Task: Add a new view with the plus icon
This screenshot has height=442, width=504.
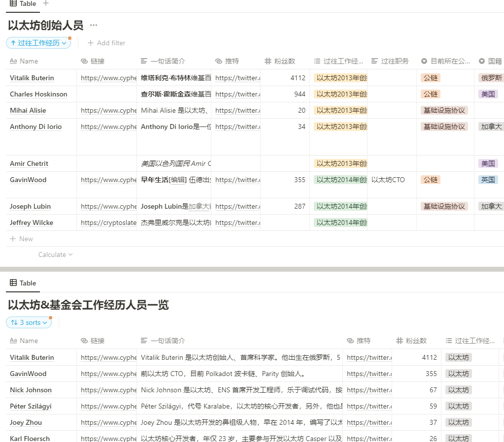Action: point(46,3)
